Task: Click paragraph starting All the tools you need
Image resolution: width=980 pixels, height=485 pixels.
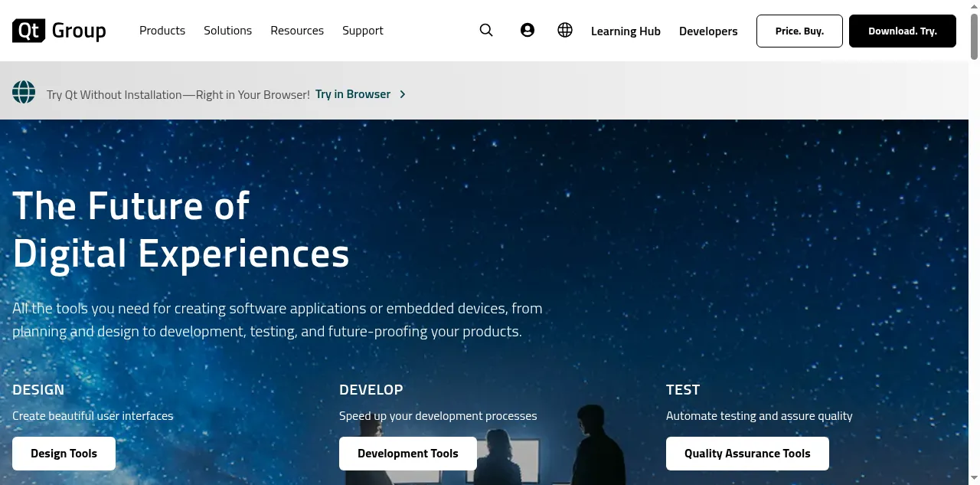Action: coord(277,320)
